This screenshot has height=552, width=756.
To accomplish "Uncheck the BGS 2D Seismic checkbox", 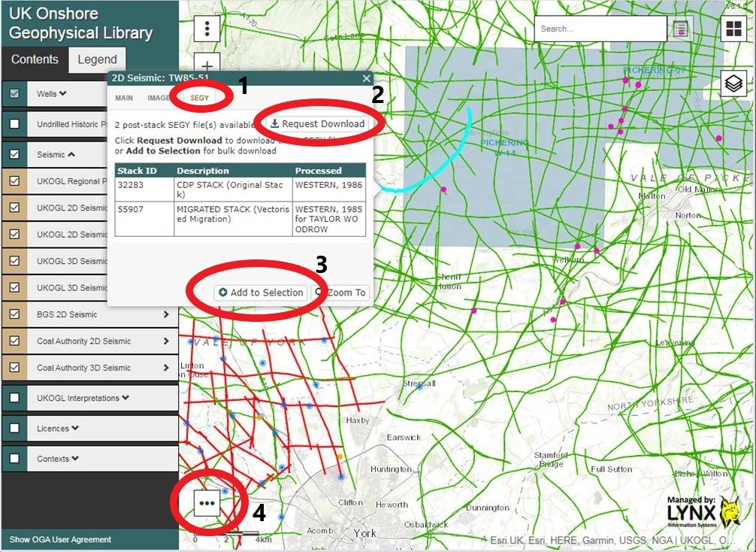I will (x=14, y=314).
